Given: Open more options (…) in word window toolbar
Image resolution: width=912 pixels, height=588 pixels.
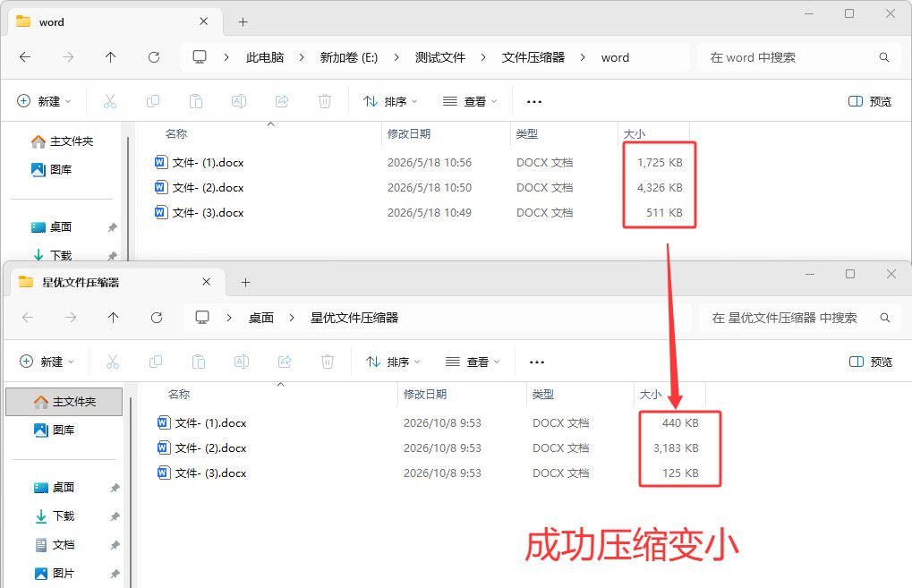Looking at the screenshot, I should (534, 101).
